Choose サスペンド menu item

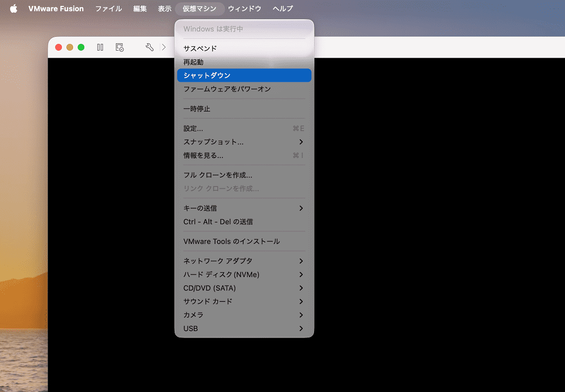click(x=244, y=48)
